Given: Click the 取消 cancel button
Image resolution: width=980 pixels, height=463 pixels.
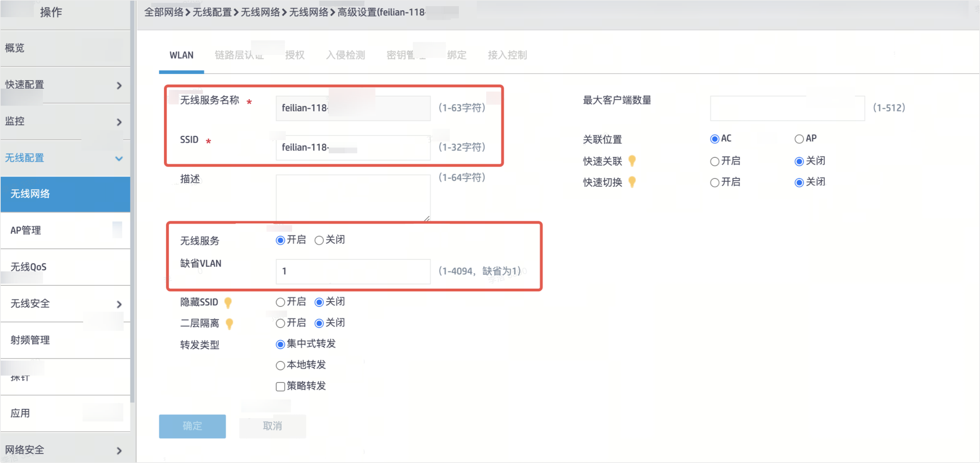Looking at the screenshot, I should point(273,427).
